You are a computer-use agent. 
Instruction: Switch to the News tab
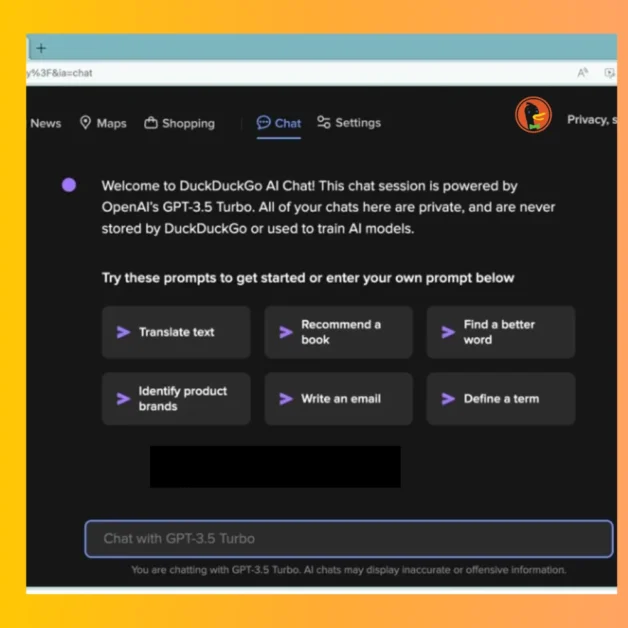coord(46,123)
